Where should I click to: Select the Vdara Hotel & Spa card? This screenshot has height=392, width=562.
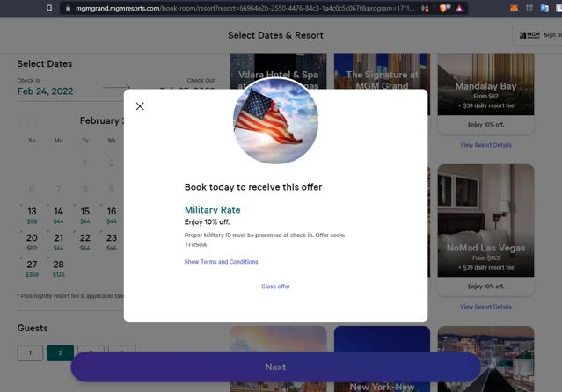[x=278, y=71]
